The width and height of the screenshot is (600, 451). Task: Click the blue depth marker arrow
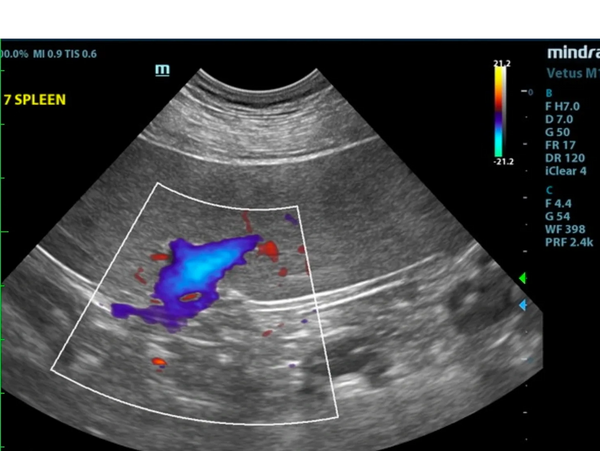521,304
